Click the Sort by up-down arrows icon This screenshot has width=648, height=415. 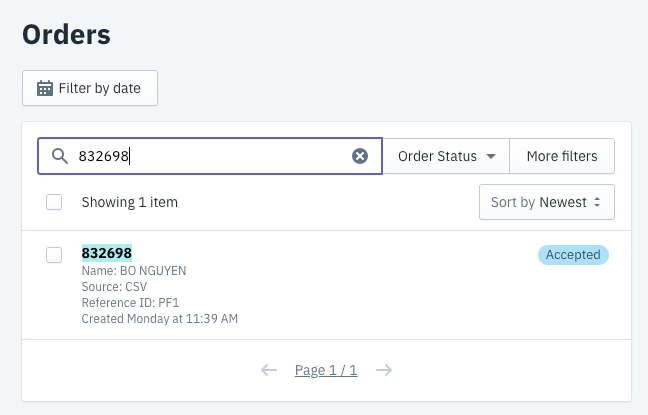[x=597, y=202]
